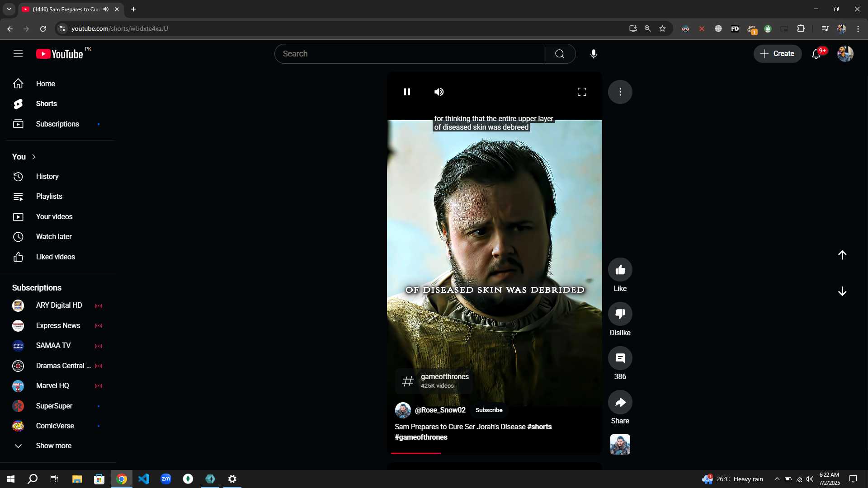Screen dimensions: 868x488
Task: Open the browser zoom magnifier icon
Action: (x=647, y=28)
